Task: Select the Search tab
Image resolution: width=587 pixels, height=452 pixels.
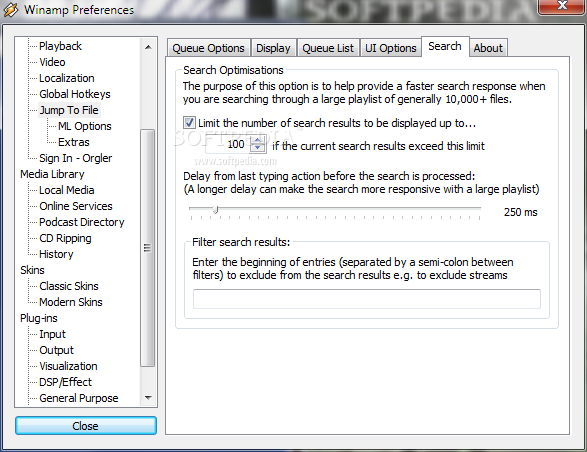Action: click(x=445, y=46)
